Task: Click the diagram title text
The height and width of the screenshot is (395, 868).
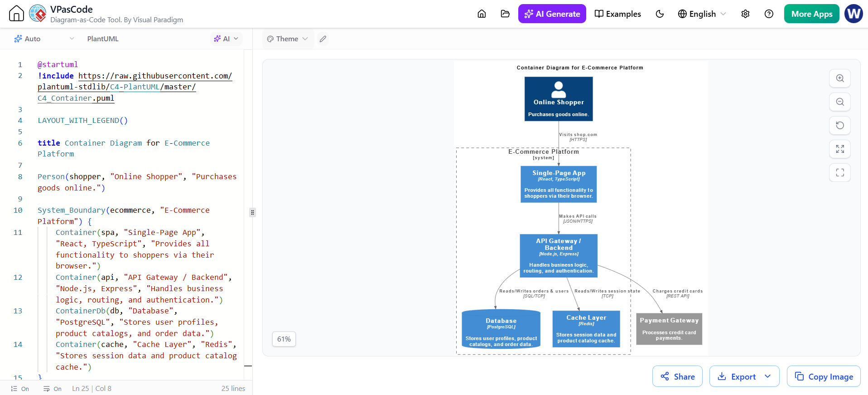Action: pyautogui.click(x=580, y=68)
